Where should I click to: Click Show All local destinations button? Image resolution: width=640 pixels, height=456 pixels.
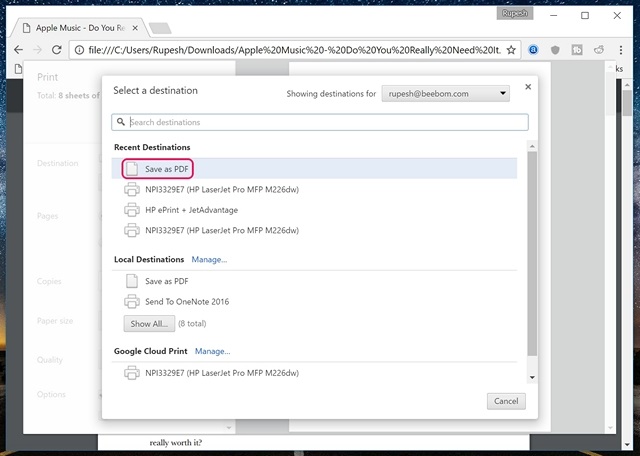pyautogui.click(x=147, y=324)
